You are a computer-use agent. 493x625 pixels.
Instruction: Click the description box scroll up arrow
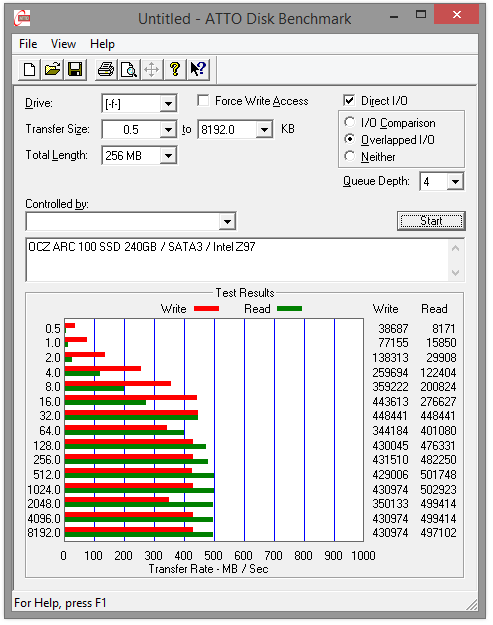(456, 248)
